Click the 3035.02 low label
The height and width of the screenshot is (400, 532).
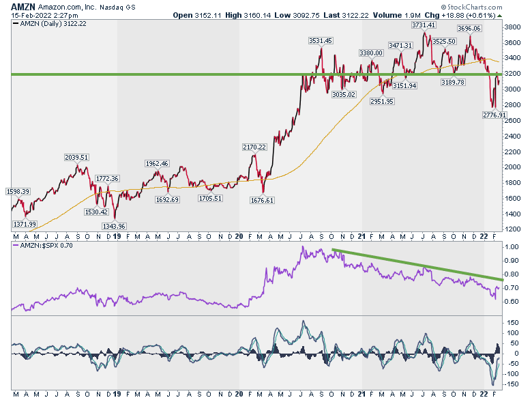[344, 94]
